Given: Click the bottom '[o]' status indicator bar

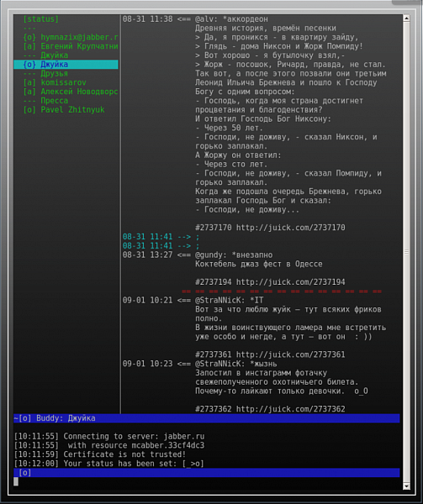Looking at the screenshot, I should pyautogui.click(x=207, y=472).
